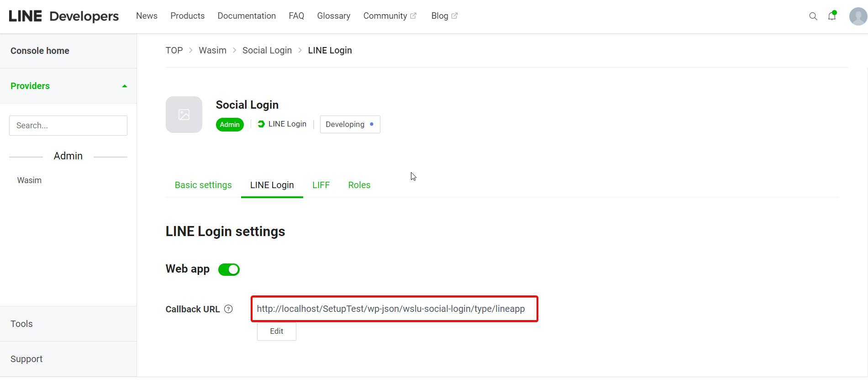Open the Products menu
This screenshot has height=384, width=868.
(187, 16)
